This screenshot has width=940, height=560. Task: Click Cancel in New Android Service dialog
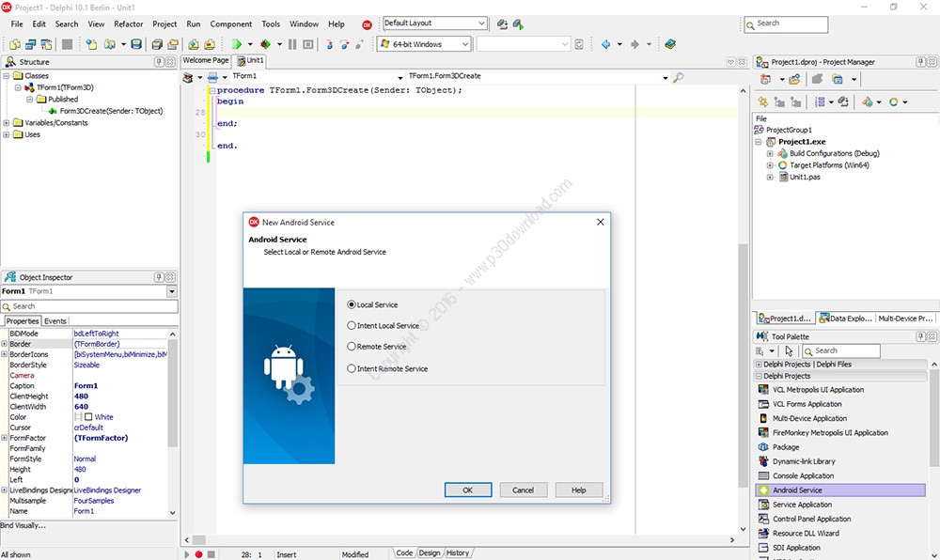click(x=523, y=490)
